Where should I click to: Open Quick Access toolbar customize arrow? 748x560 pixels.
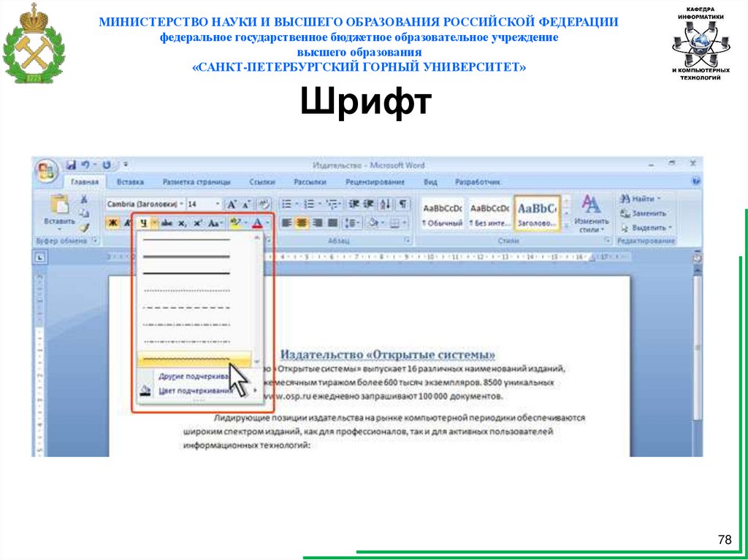point(126,165)
